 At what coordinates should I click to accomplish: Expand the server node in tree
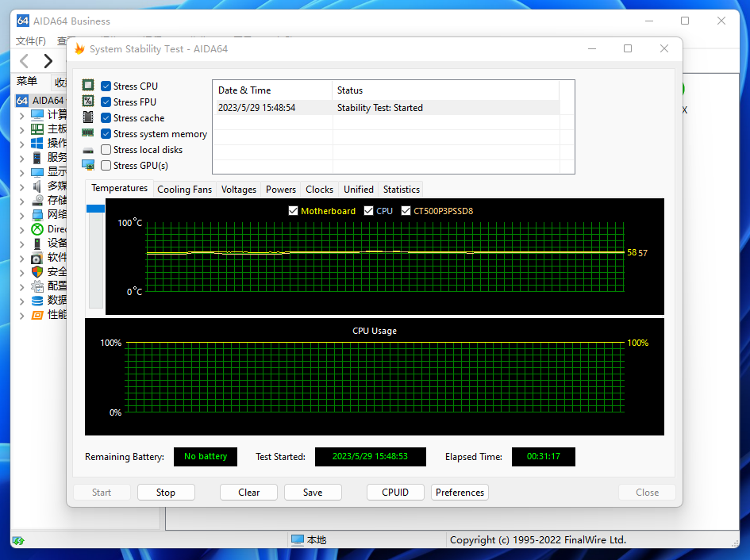(x=21, y=159)
